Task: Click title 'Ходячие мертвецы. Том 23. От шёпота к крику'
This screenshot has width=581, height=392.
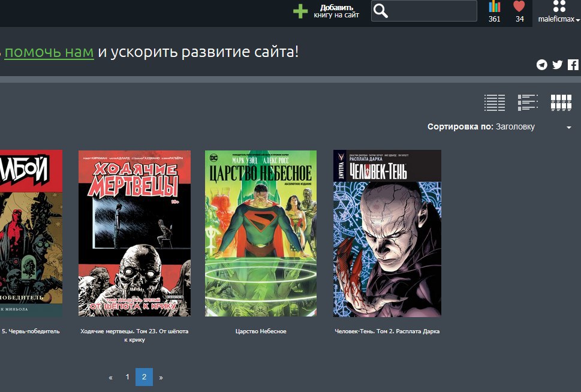Action: 134,335
